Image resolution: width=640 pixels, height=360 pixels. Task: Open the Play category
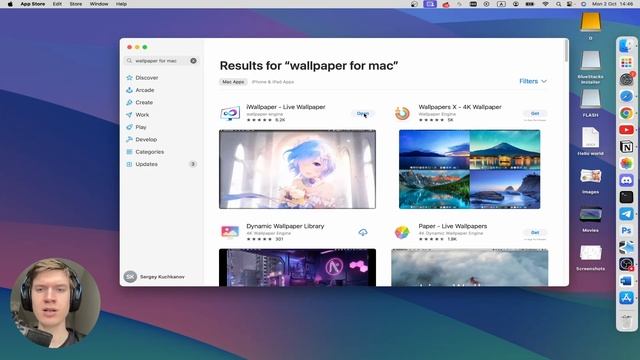[x=136, y=127]
